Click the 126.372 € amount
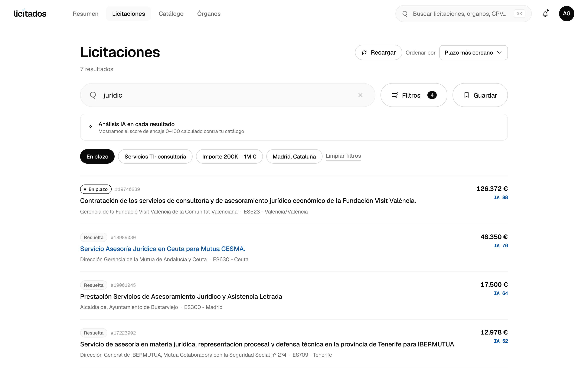Screen dimensions: 588x375 coord(492,189)
